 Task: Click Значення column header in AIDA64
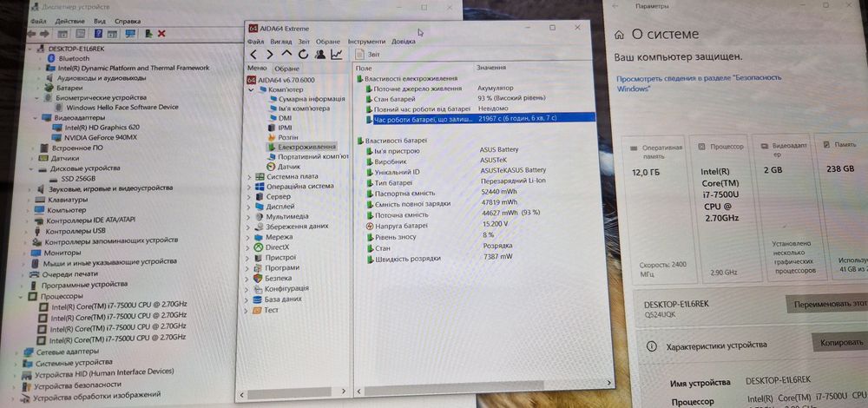491,68
